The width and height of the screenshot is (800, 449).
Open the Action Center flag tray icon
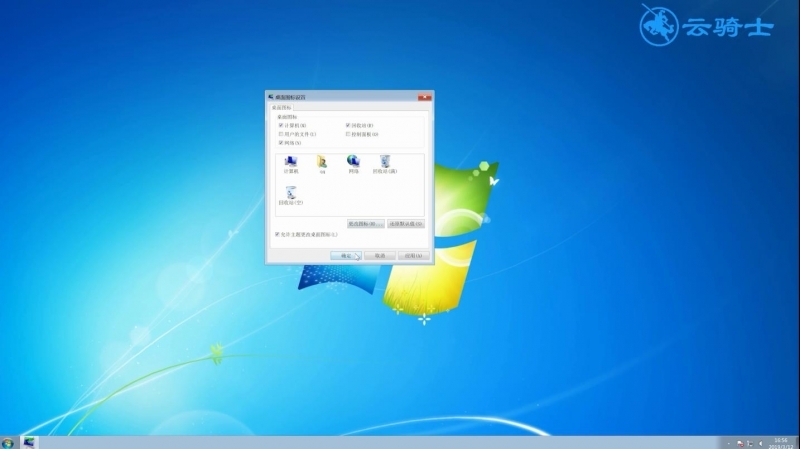click(x=740, y=444)
